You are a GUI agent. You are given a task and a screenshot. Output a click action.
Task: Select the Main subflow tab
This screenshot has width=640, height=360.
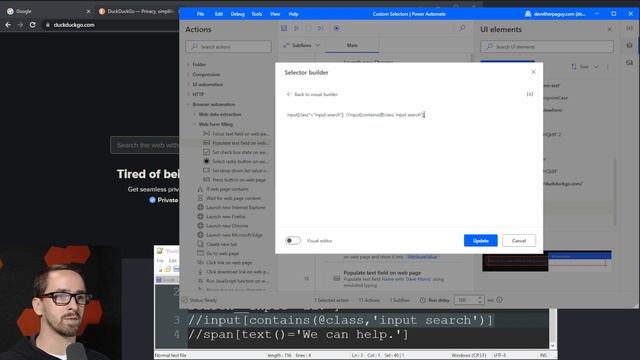352,45
